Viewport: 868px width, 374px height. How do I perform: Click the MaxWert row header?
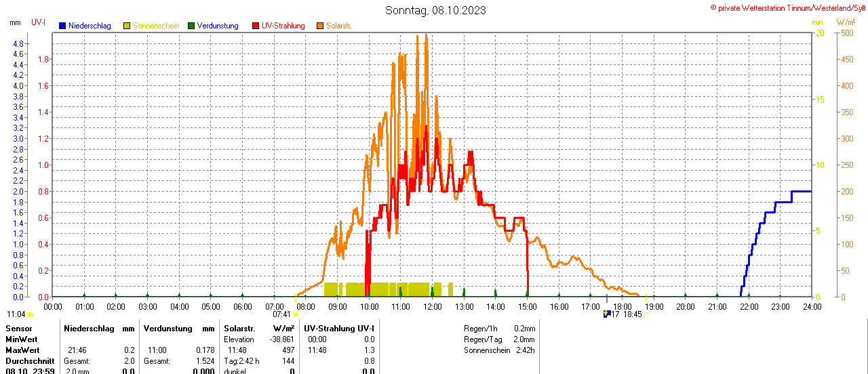click(x=22, y=350)
